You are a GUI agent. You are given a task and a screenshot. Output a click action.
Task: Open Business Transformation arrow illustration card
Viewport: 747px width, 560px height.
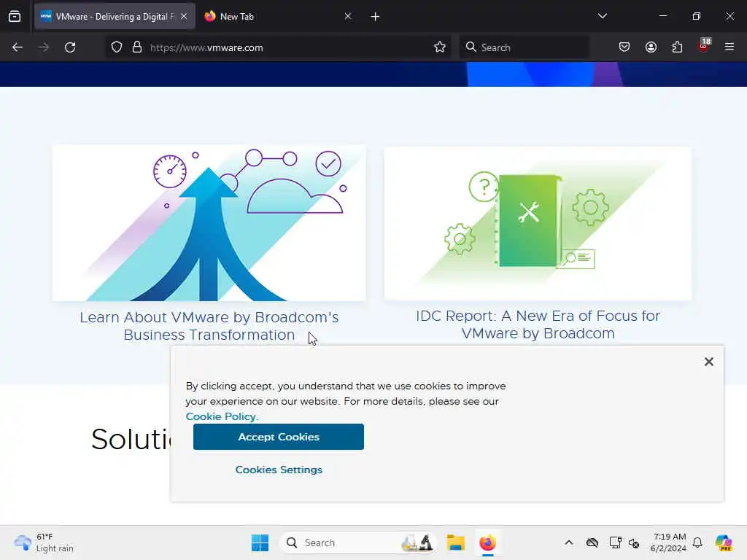click(x=209, y=223)
